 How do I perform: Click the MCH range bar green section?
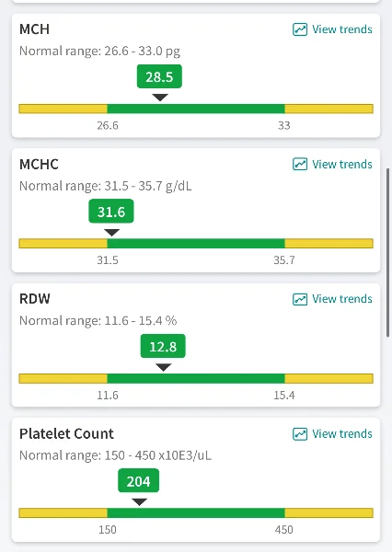click(196, 109)
